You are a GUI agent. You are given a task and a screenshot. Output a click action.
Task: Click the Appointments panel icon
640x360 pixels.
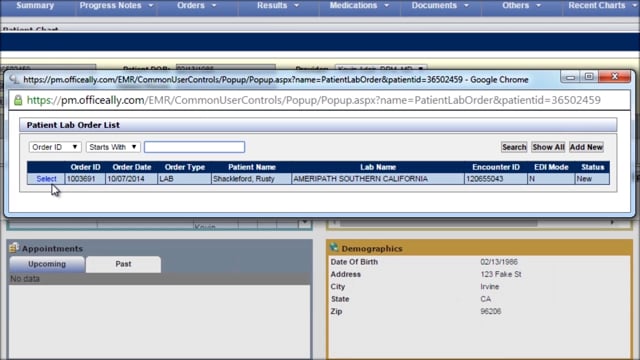coord(14,247)
